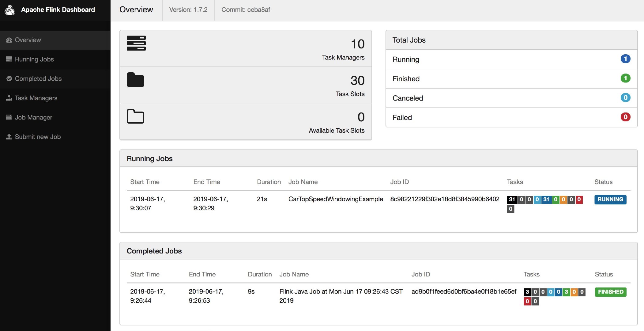Click the Job Manager sidebar icon
The width and height of the screenshot is (644, 331).
[x=9, y=117]
